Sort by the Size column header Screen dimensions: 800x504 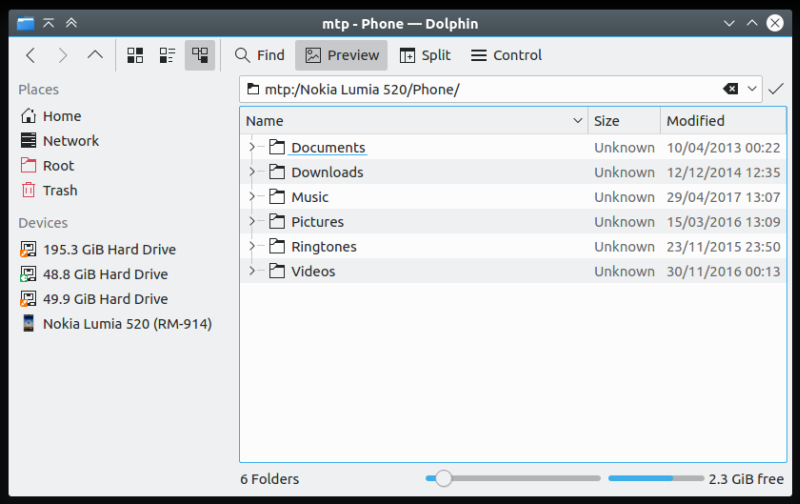pos(624,121)
